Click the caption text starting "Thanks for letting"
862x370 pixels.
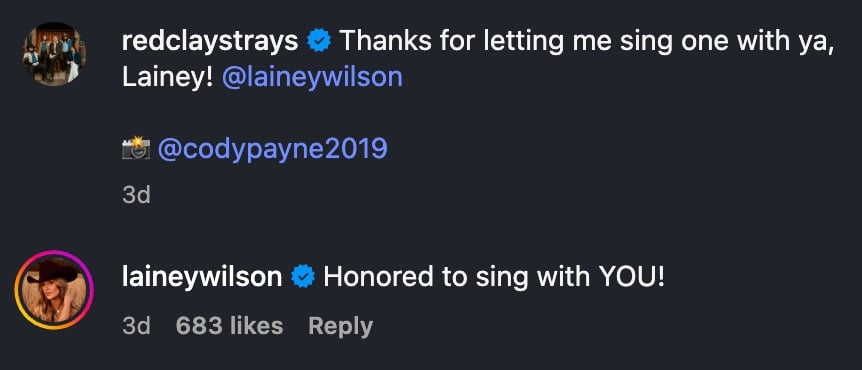(x=478, y=60)
